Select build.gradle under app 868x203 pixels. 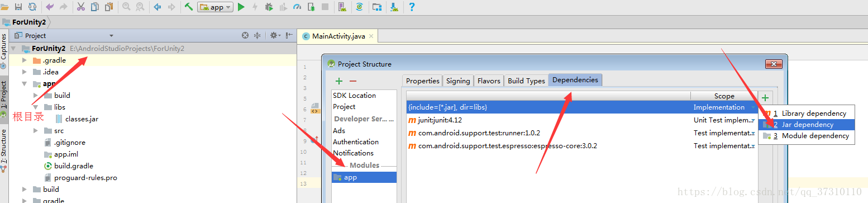click(74, 166)
